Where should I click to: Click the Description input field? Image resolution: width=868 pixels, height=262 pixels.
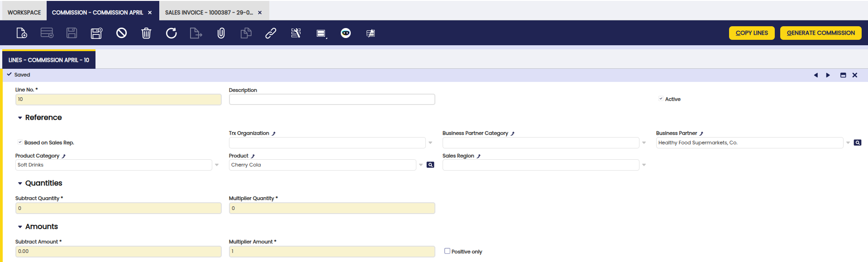tap(332, 99)
